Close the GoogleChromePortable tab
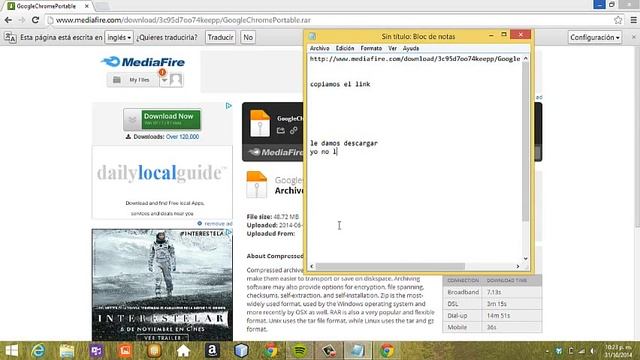The height and width of the screenshot is (360, 640). 87,6
